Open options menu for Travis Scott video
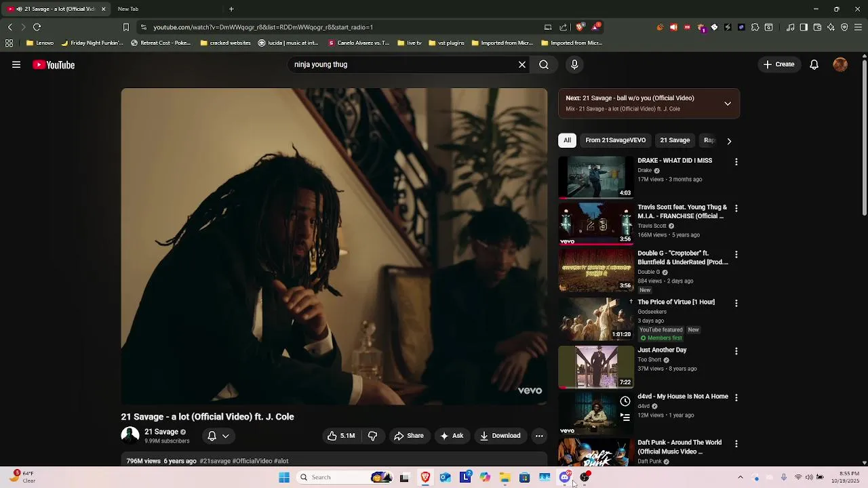 (736, 208)
